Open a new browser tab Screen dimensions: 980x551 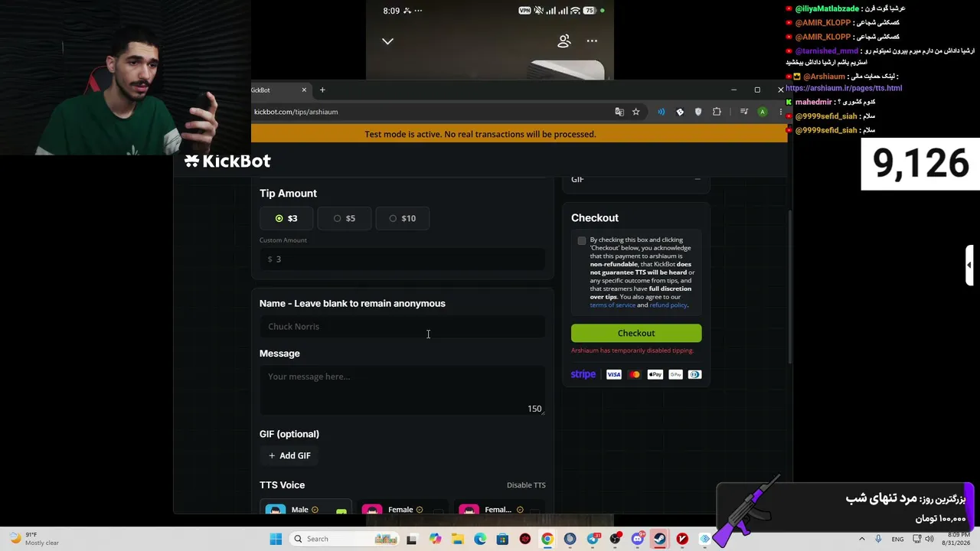pyautogui.click(x=322, y=90)
